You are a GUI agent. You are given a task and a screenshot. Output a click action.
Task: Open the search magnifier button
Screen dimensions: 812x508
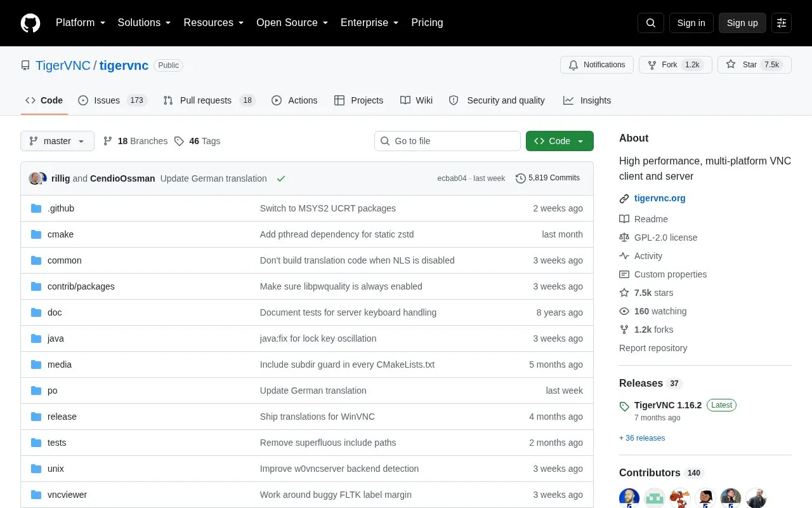[x=651, y=23]
